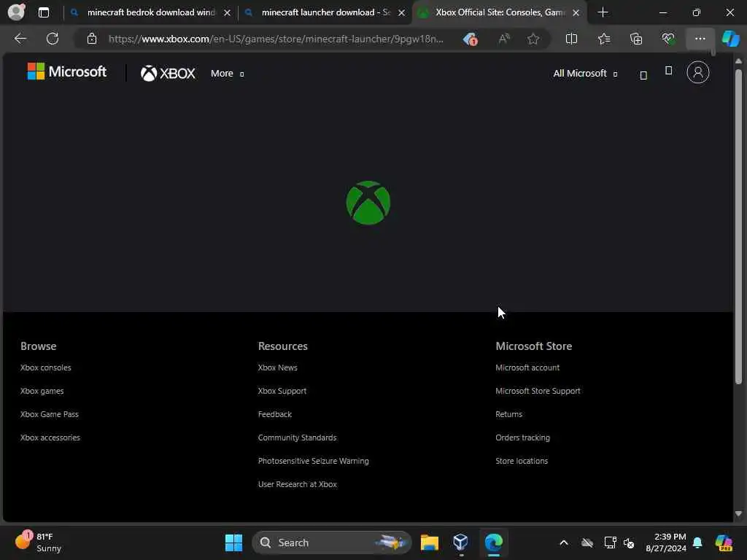Close the minecraft launcher download tab
The image size is (747, 560).
(402, 13)
